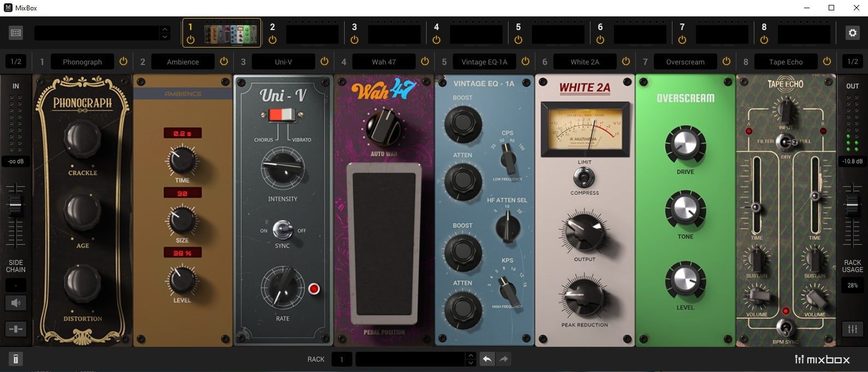
Task: Open the Vintage EQ-1A slot selector
Action: [x=485, y=62]
